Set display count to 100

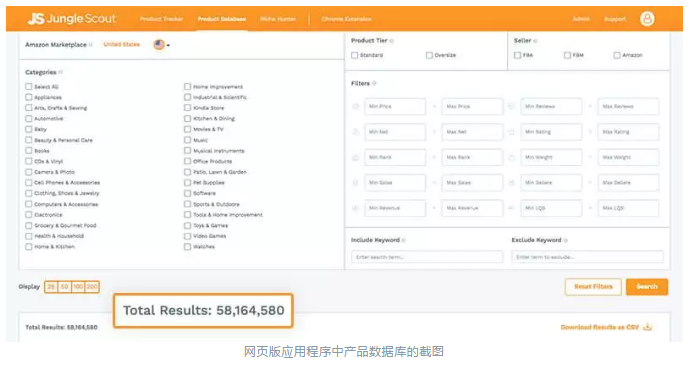pos(78,287)
